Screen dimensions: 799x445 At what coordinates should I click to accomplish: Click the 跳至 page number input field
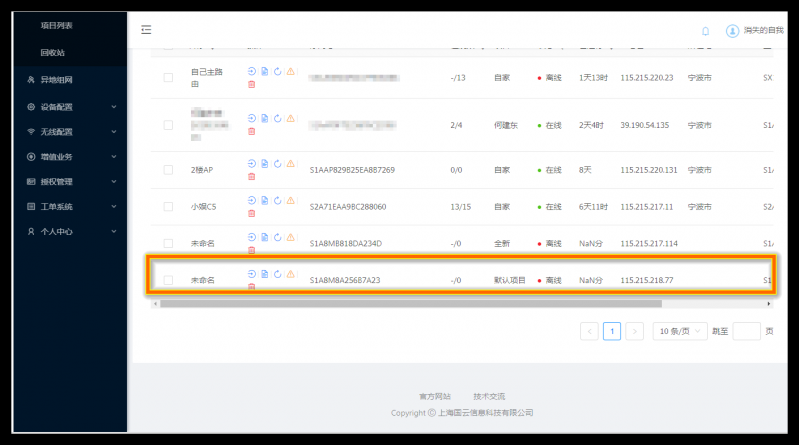[x=747, y=331]
